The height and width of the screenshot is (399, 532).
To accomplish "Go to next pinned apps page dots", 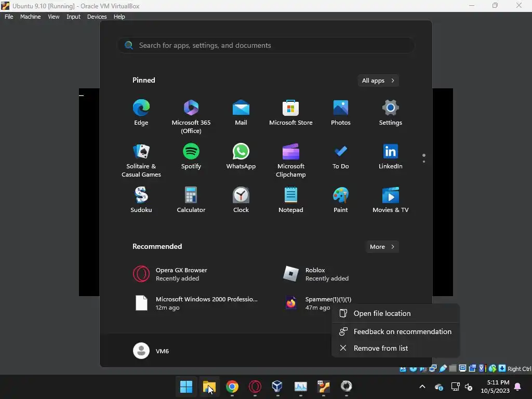I will 424,158.
